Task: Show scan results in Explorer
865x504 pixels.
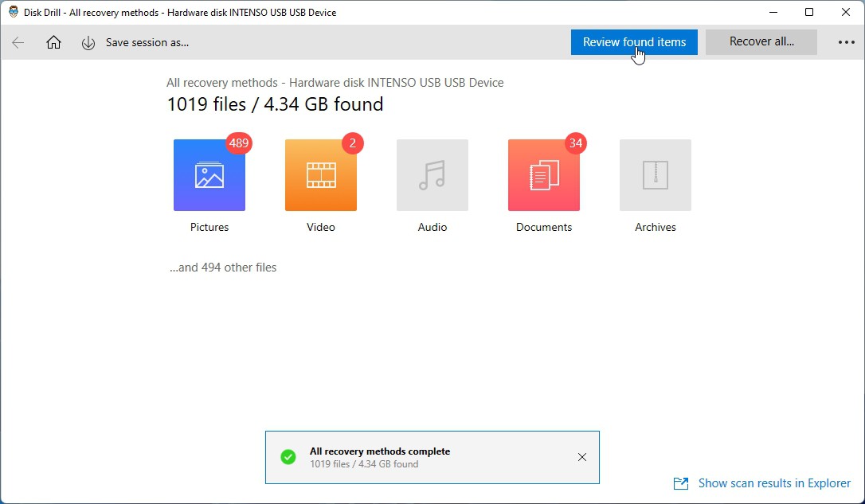Action: [x=773, y=483]
